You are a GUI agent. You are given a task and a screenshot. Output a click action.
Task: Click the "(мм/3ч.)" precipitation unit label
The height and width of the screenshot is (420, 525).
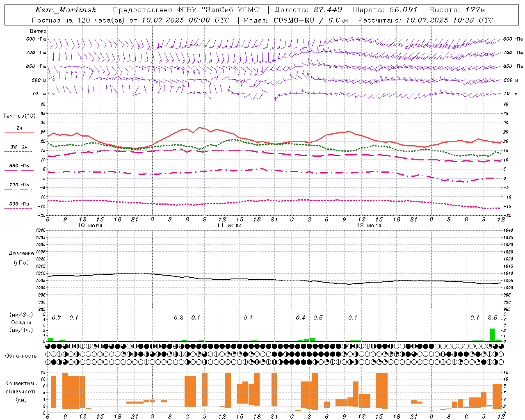(21, 315)
